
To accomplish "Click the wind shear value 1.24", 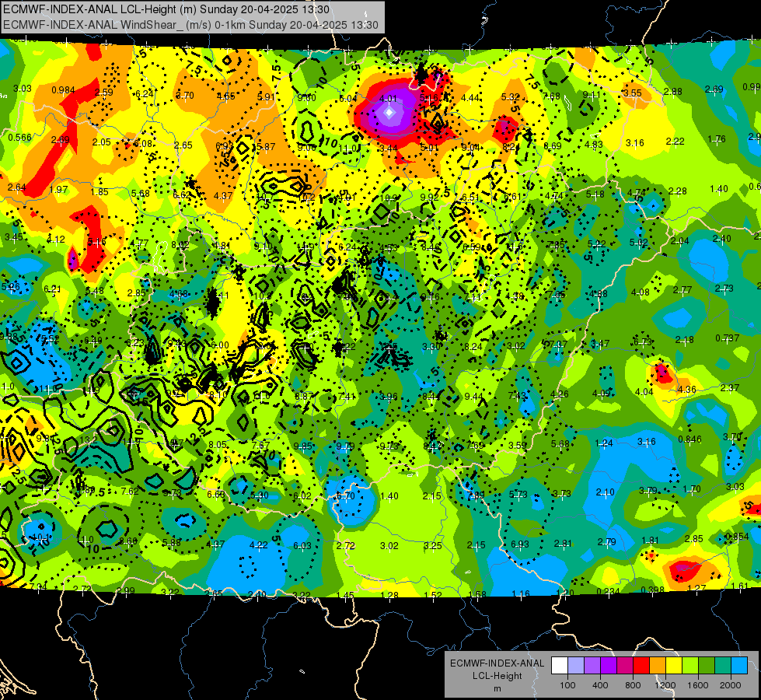I will 604,443.
